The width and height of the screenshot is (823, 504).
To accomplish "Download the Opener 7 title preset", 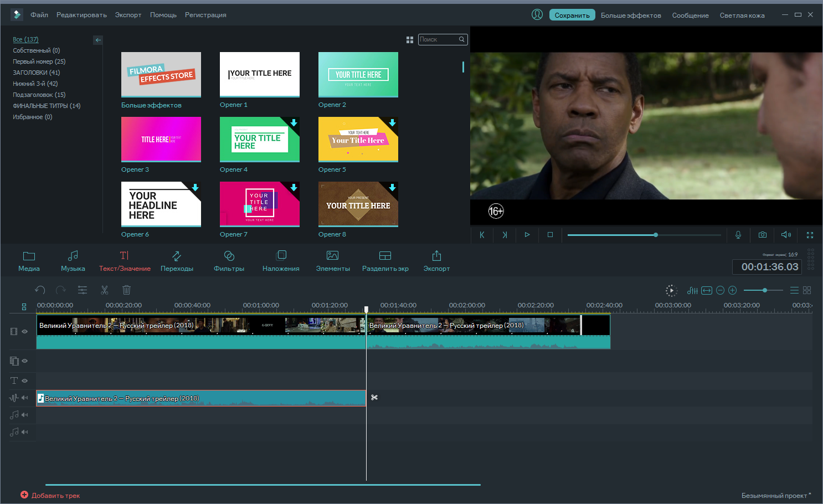I will (294, 187).
